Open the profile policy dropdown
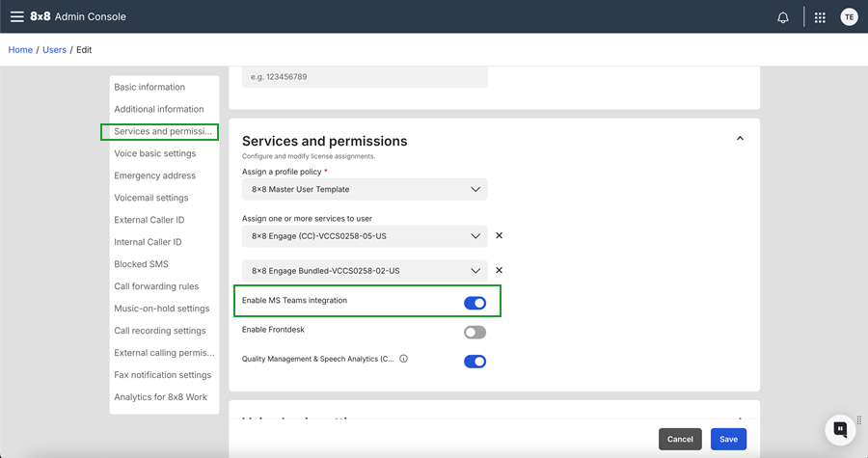Screen dimensions: 868x458 coord(365,189)
